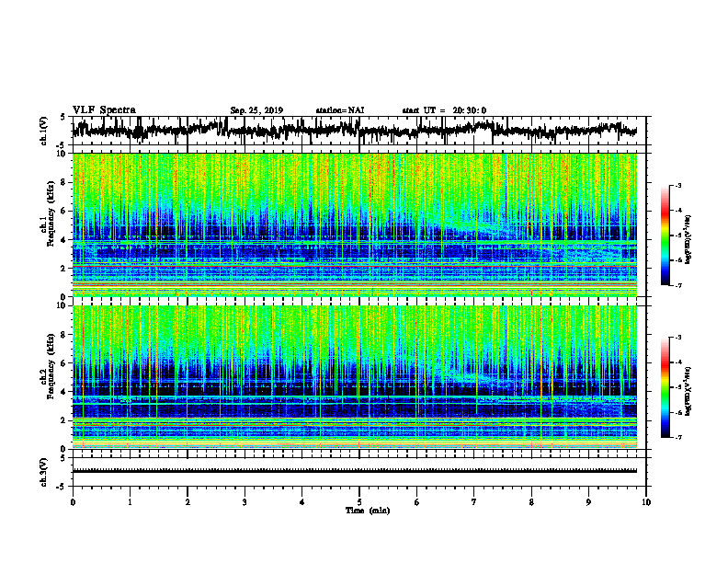The width and height of the screenshot is (728, 563).
Task: Click the '-3' label on ch.1 color bar
Action: click(678, 186)
